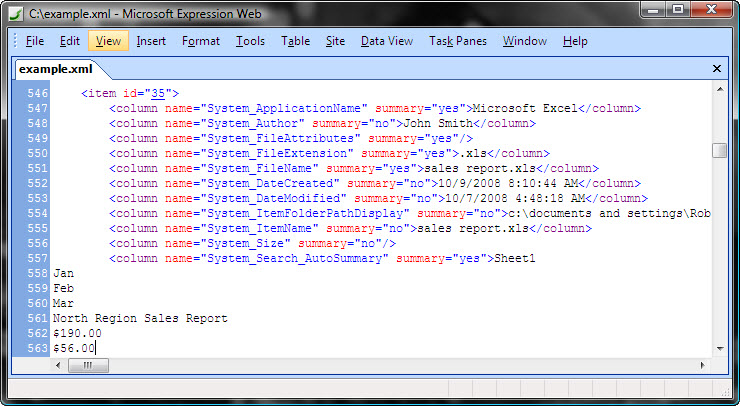Click "System_Search_AutoSummary" attribute value

pyautogui.click(x=295, y=258)
